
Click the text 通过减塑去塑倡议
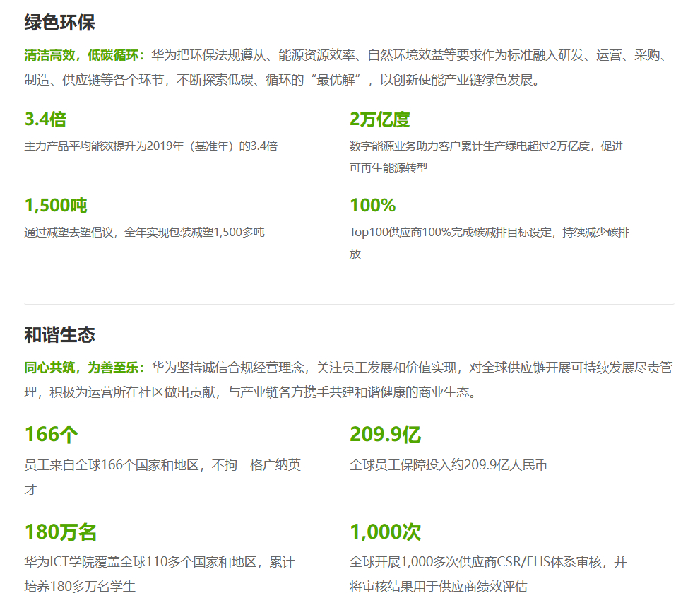point(69,233)
